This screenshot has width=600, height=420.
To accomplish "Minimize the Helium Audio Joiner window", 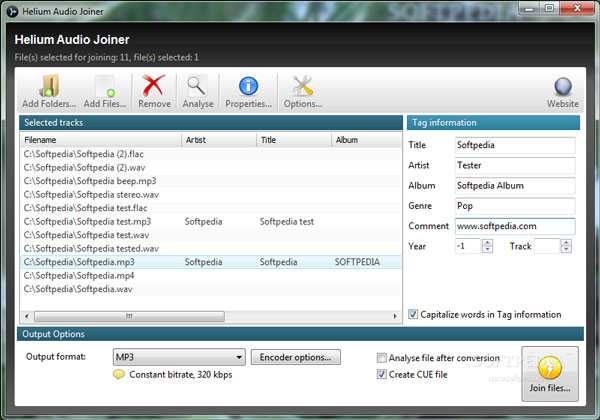I will 529,8.
